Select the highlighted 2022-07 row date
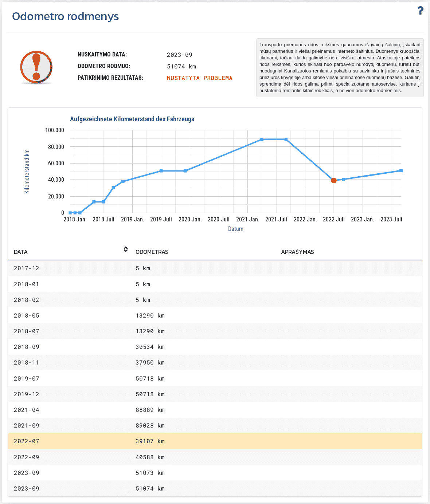 [x=26, y=441]
